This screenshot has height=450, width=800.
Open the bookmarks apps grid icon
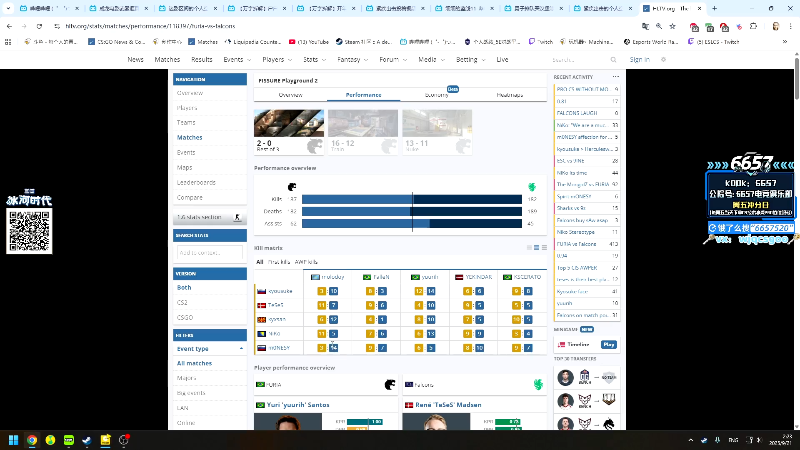coord(8,42)
